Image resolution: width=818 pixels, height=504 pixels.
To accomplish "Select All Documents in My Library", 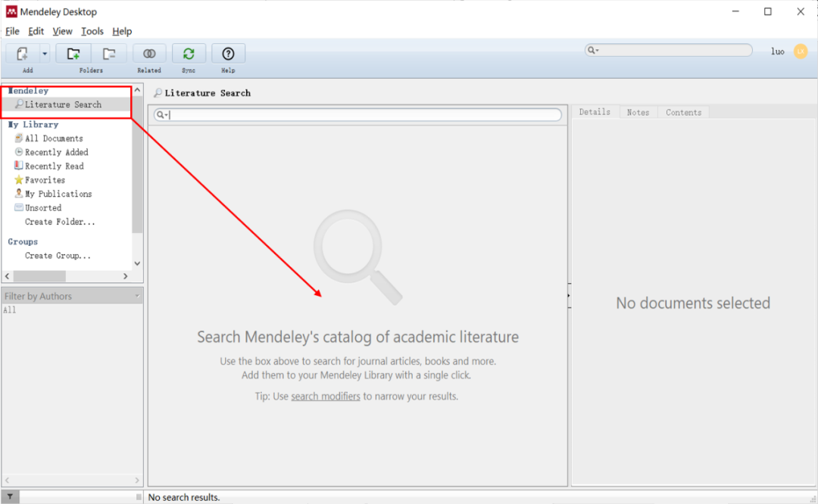I will pyautogui.click(x=54, y=138).
